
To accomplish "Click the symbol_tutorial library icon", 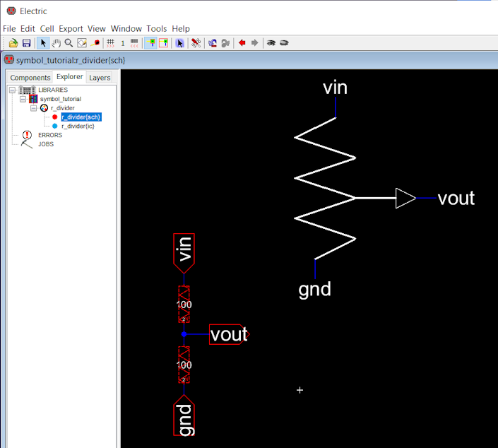I will 33,99.
